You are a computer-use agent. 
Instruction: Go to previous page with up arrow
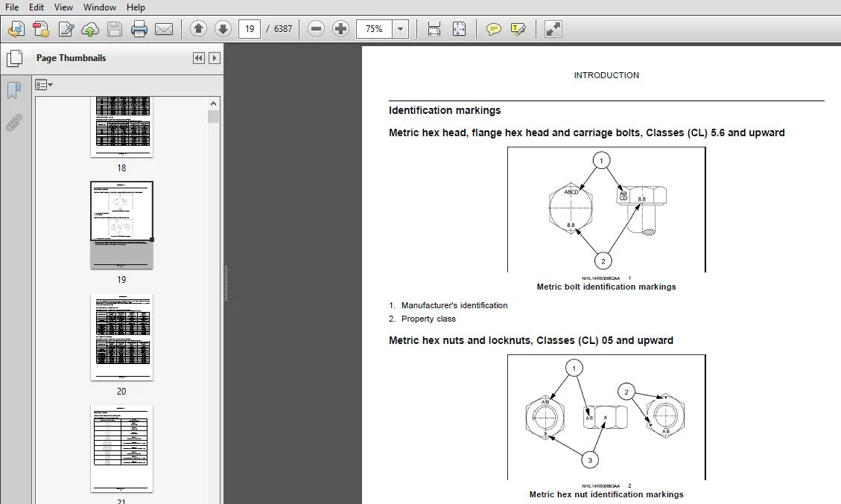pos(198,28)
